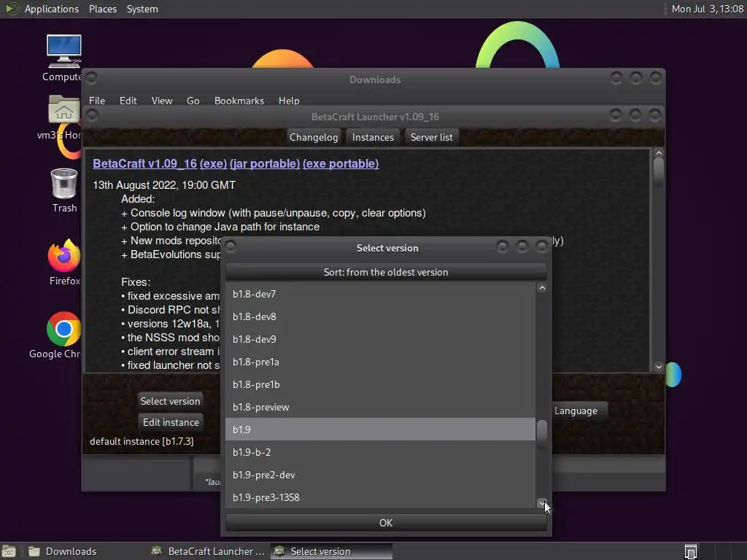Viewport: 747px width, 560px height.
Task: Switch to the Changelog tab
Action: 314,137
